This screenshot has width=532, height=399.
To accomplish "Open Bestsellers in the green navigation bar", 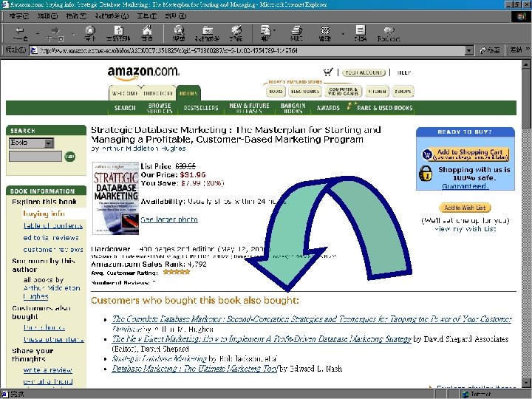I will coord(201,108).
